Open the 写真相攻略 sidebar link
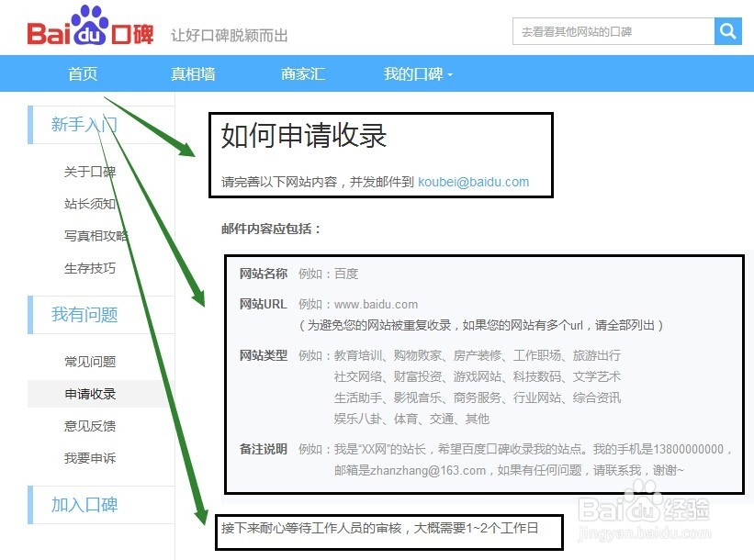Viewport: 754px width, 560px height. coord(96,236)
